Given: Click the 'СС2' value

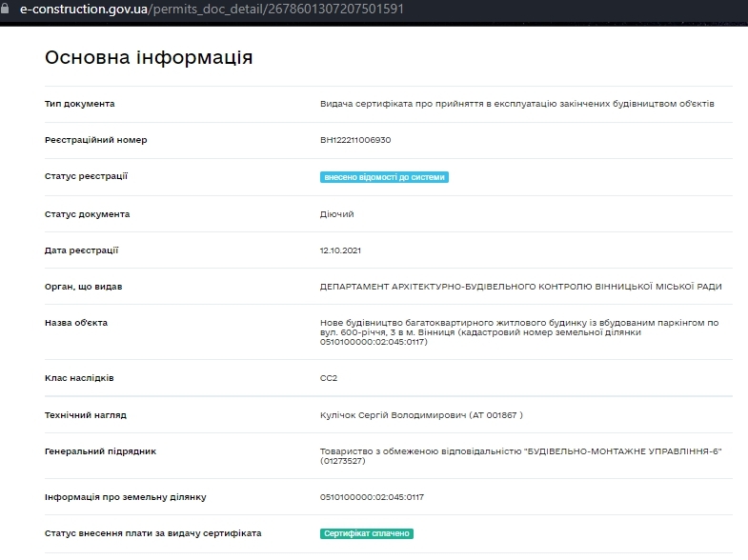Looking at the screenshot, I should (x=329, y=378).
